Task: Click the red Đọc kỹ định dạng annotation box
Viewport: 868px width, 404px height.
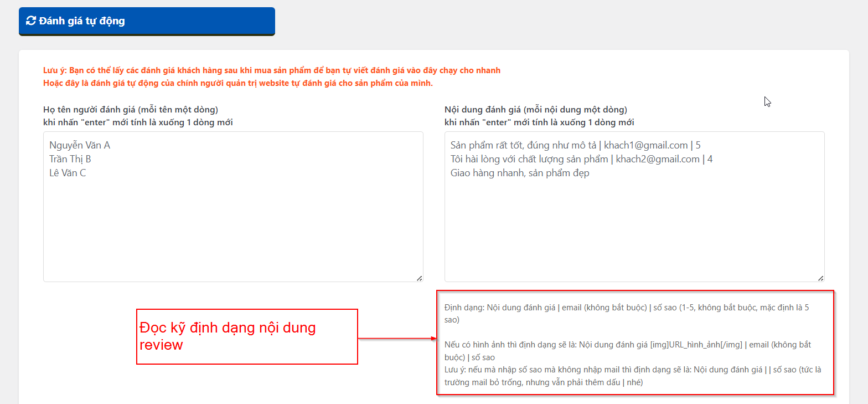Action: click(x=247, y=336)
